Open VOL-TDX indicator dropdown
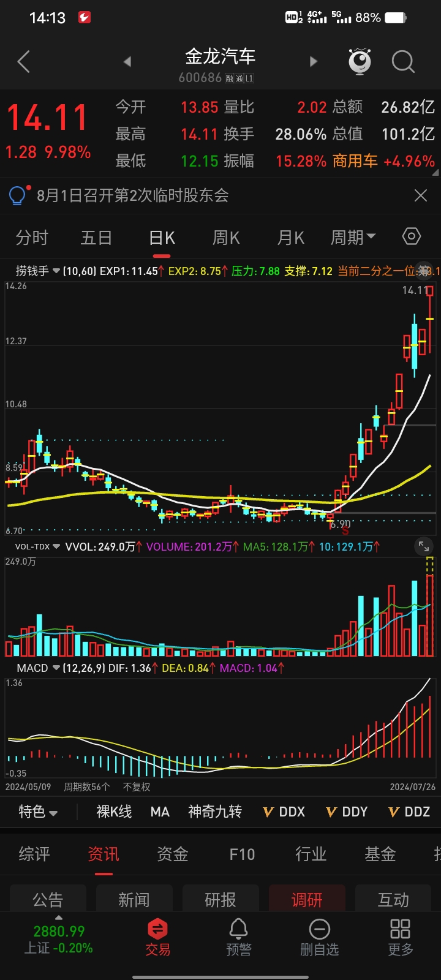The image size is (441, 980). pos(37,546)
